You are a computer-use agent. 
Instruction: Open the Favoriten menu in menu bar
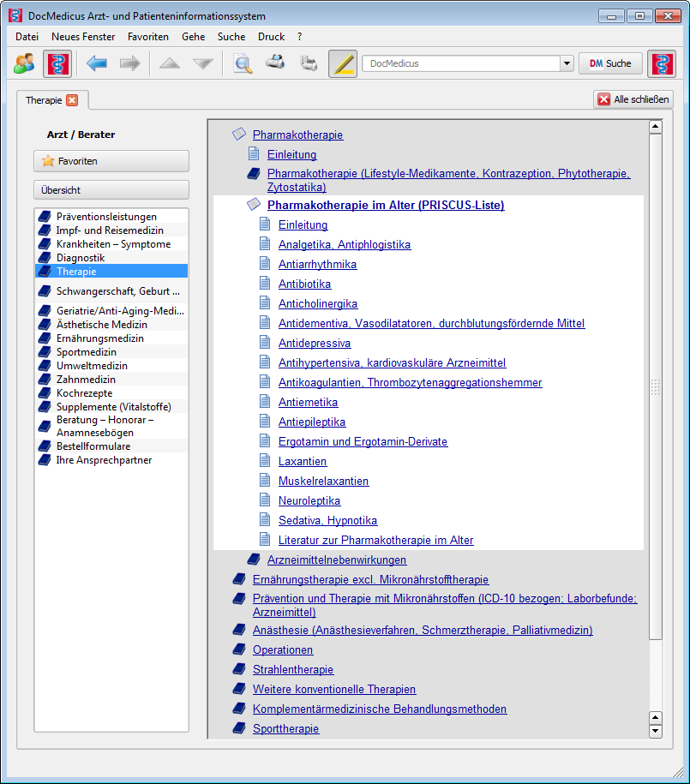[148, 37]
